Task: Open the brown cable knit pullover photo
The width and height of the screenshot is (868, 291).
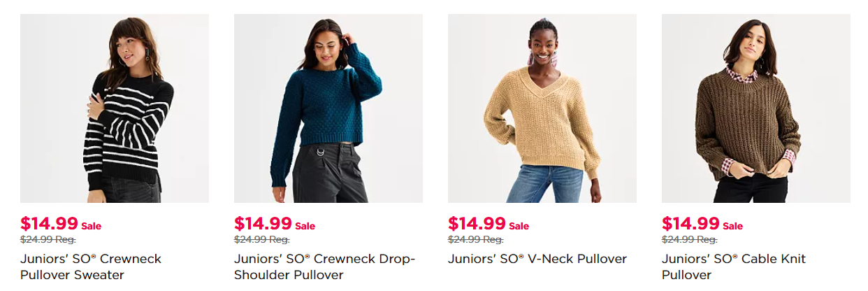Action: pos(756,108)
